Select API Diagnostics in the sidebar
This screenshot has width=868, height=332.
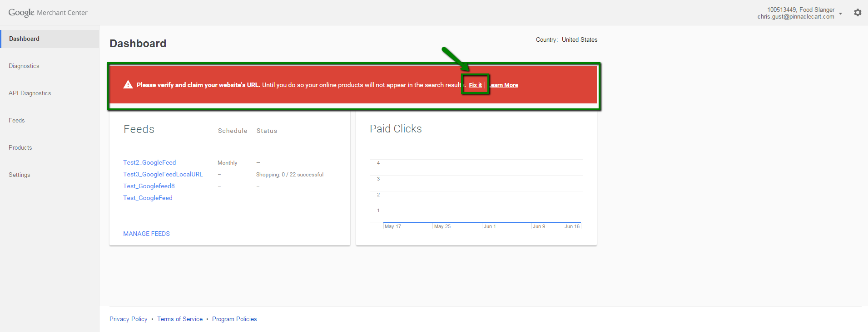click(30, 93)
